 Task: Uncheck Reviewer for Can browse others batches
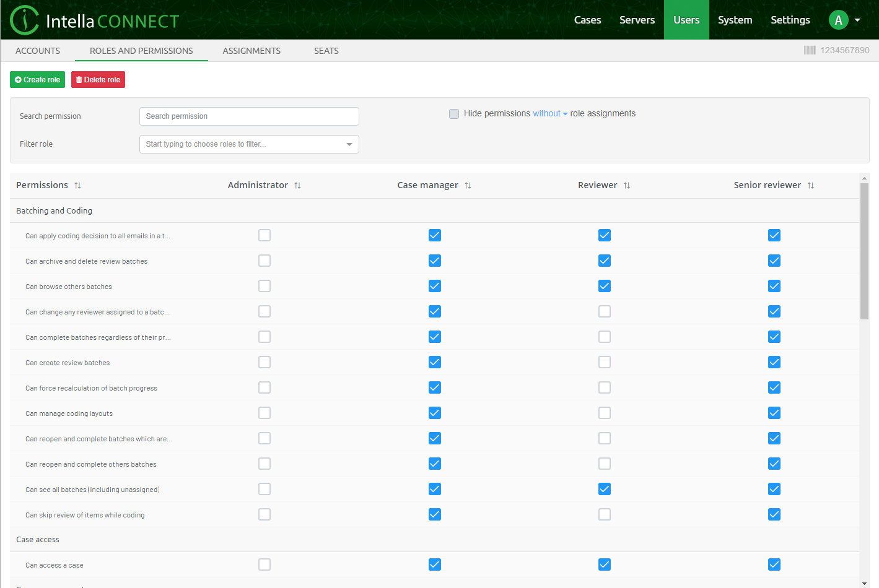click(x=605, y=286)
